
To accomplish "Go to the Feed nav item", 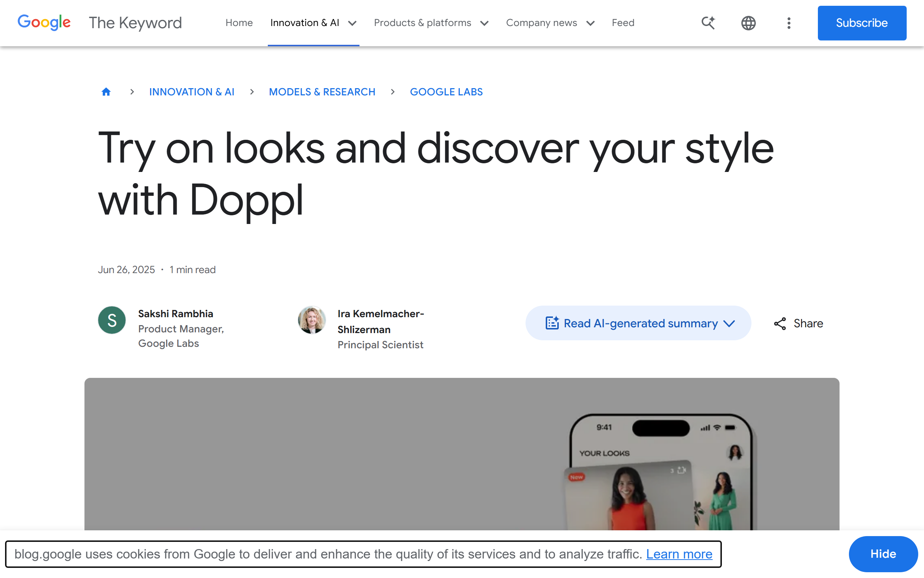I will pyautogui.click(x=623, y=23).
